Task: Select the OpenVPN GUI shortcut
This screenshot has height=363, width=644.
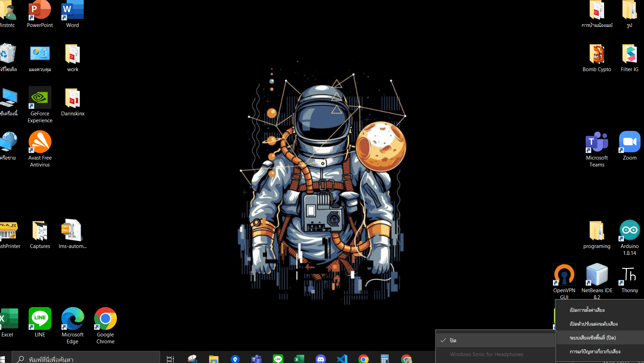Action: 564,281
